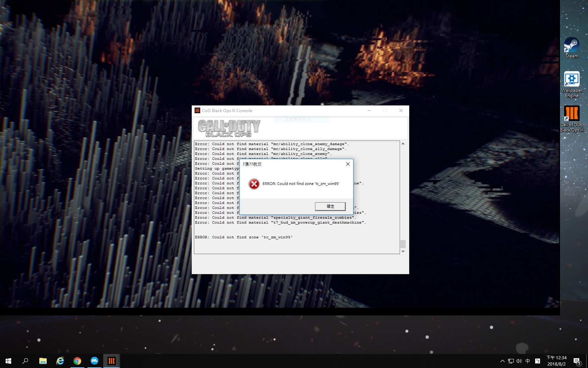Minimize the CoD Black Ops III Console window
Image resolution: width=588 pixels, height=368 pixels.
[369, 110]
